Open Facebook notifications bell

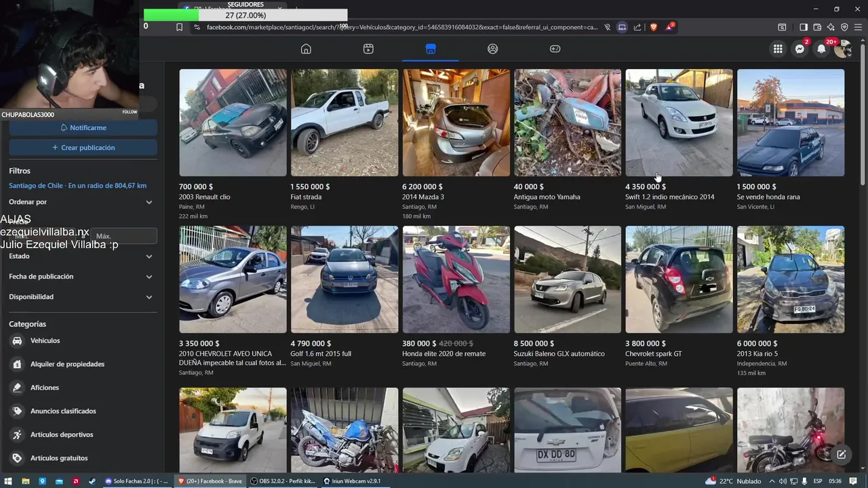822,49
